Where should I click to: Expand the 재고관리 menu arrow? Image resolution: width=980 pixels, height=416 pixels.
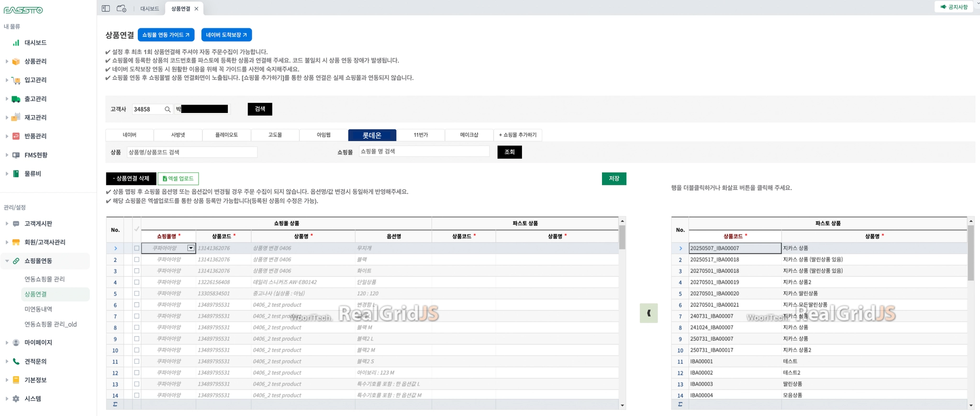pos(7,117)
